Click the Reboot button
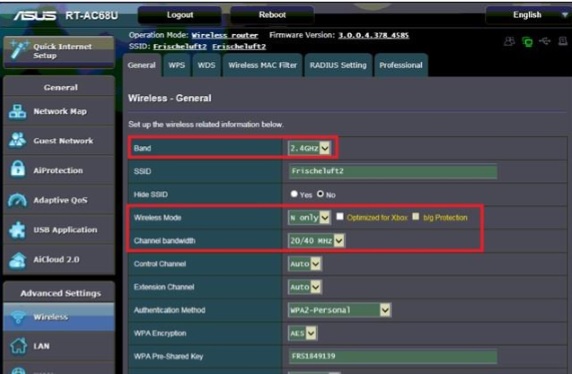Viewport: 572px width, 374px height. (272, 15)
